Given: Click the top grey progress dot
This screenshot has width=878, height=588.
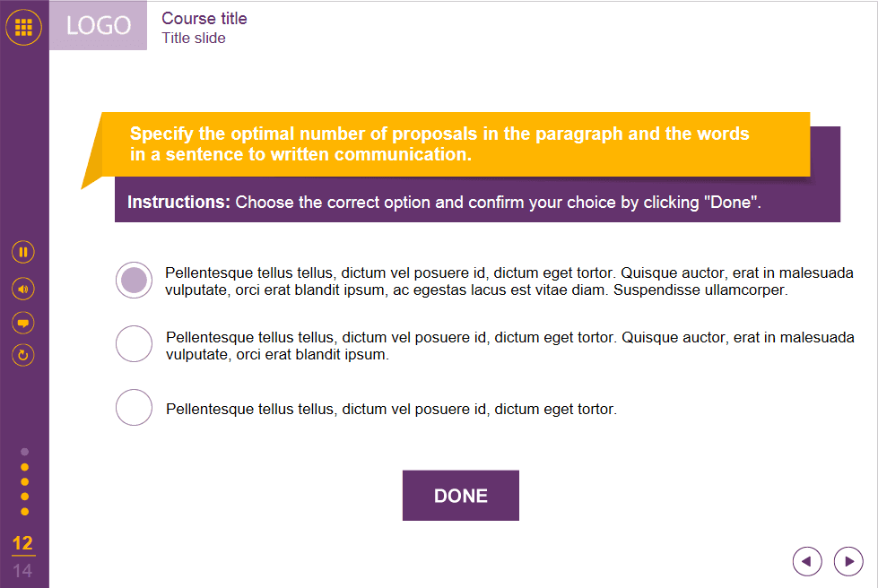Looking at the screenshot, I should click(x=24, y=452).
